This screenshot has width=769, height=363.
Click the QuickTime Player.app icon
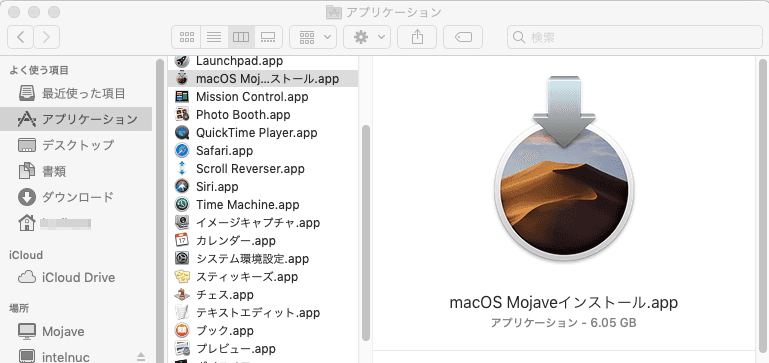(182, 133)
